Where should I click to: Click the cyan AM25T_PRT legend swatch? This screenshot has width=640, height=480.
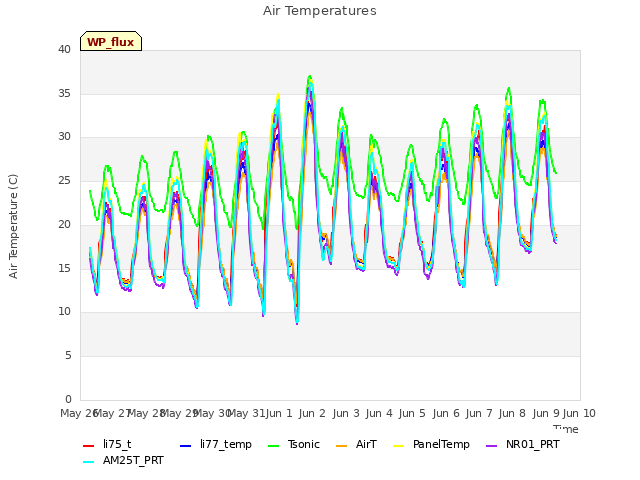click(x=89, y=462)
